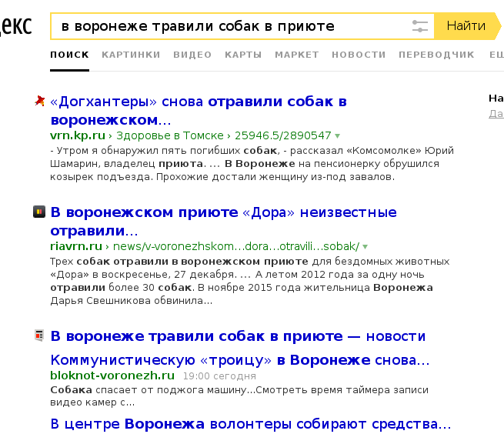Viewport: 504px width, 434px height.
Task: Click the Yandex logo
Action: [x=15, y=26]
